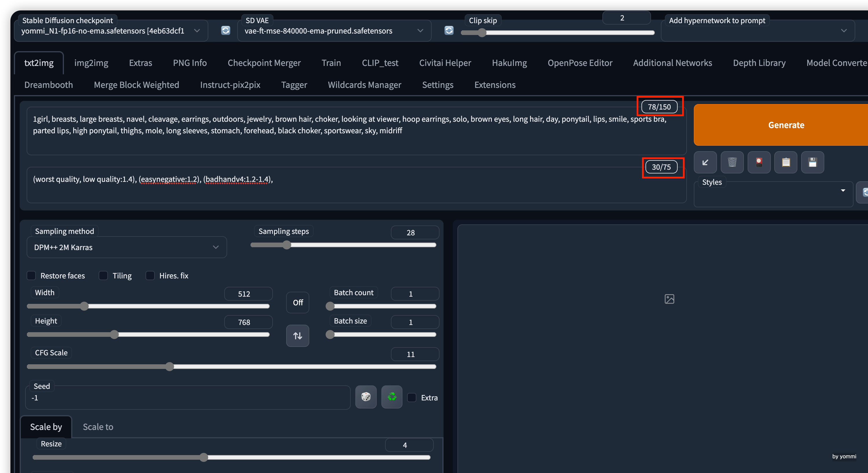Screen dimensions: 868x473
Task: Click the Clip skip value box
Action: 626,18
